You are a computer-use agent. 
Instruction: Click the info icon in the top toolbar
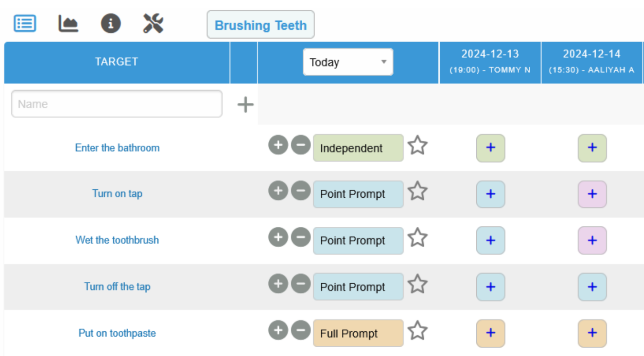111,23
